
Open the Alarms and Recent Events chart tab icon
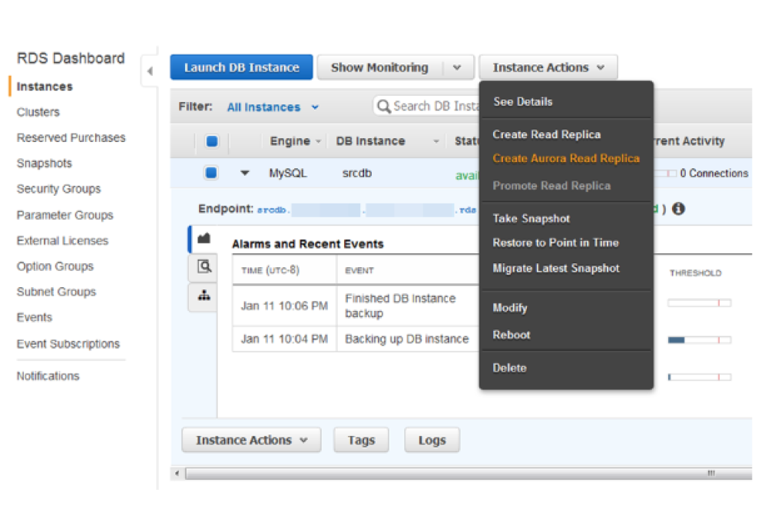pos(204,238)
